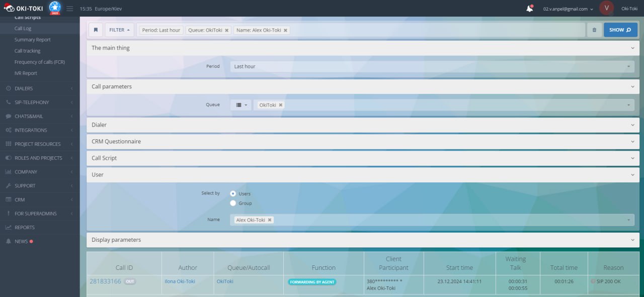Screen dimensions: 644x297
Task: Open the Queue field dropdown arrow
Action: (x=629, y=105)
